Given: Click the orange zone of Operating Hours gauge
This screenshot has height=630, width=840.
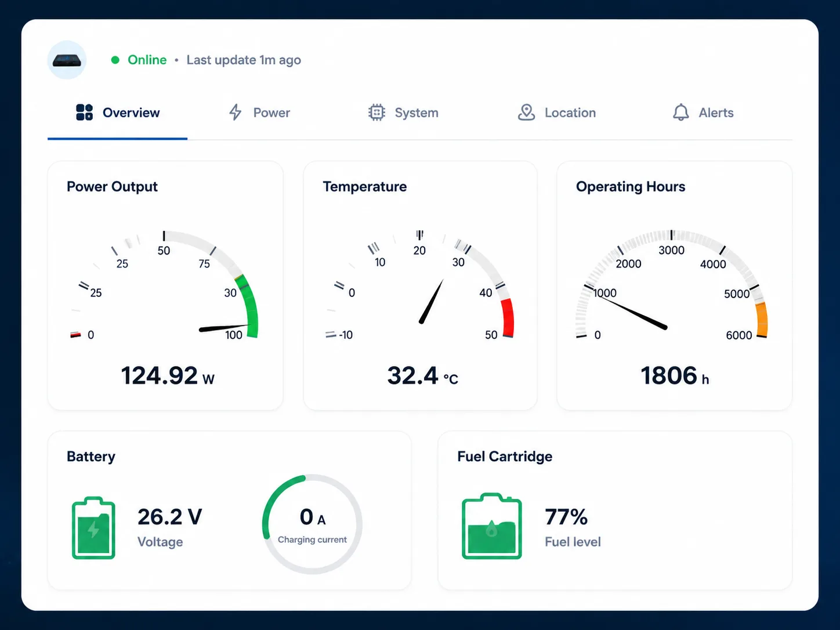Looking at the screenshot, I should click(x=761, y=319).
